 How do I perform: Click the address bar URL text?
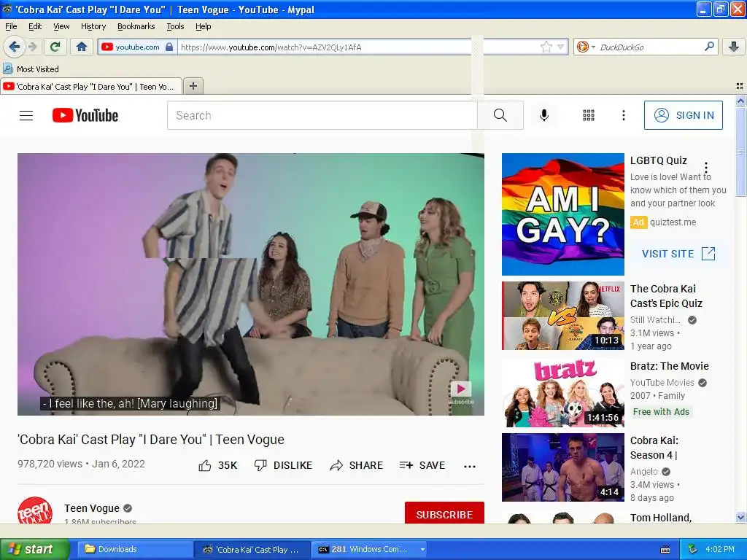[271, 47]
